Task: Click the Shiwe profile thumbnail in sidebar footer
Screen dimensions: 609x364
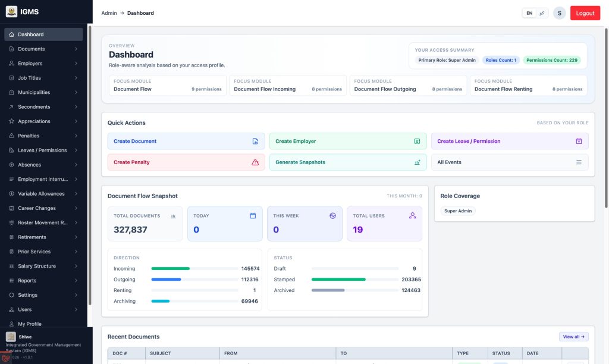Action: 11,337
